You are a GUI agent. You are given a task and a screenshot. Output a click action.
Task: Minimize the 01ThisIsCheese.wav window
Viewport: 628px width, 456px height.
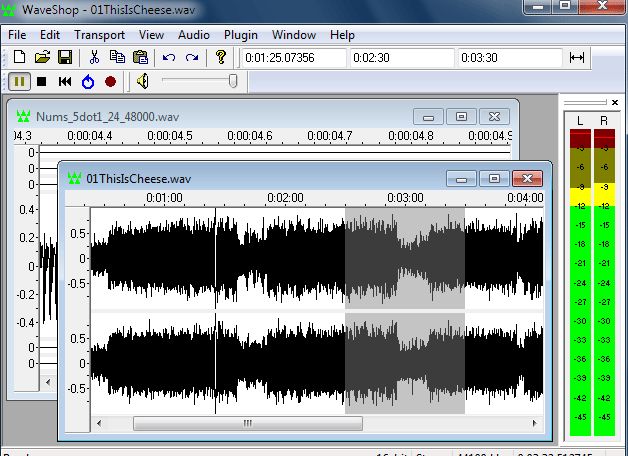(x=461, y=179)
